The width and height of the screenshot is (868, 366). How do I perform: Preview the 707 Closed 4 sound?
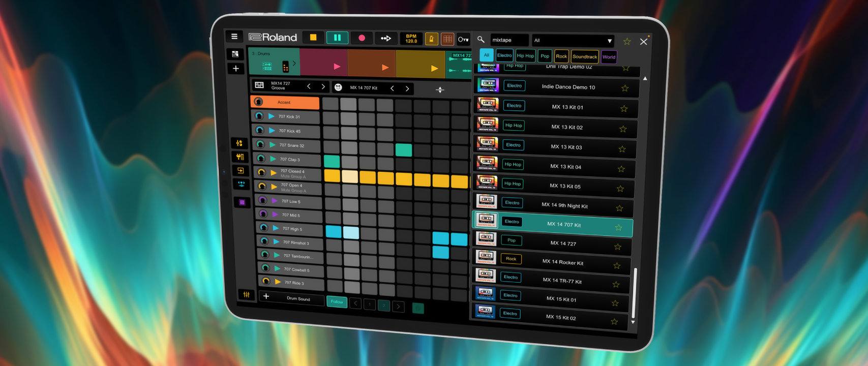point(274,173)
